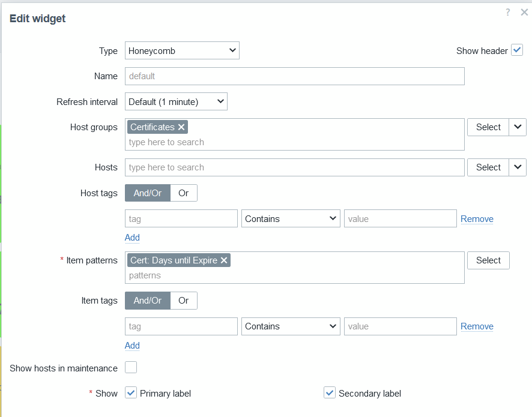The image size is (532, 417).
Task: Enable Show hosts in maintenance checkbox
Action: pyautogui.click(x=131, y=367)
